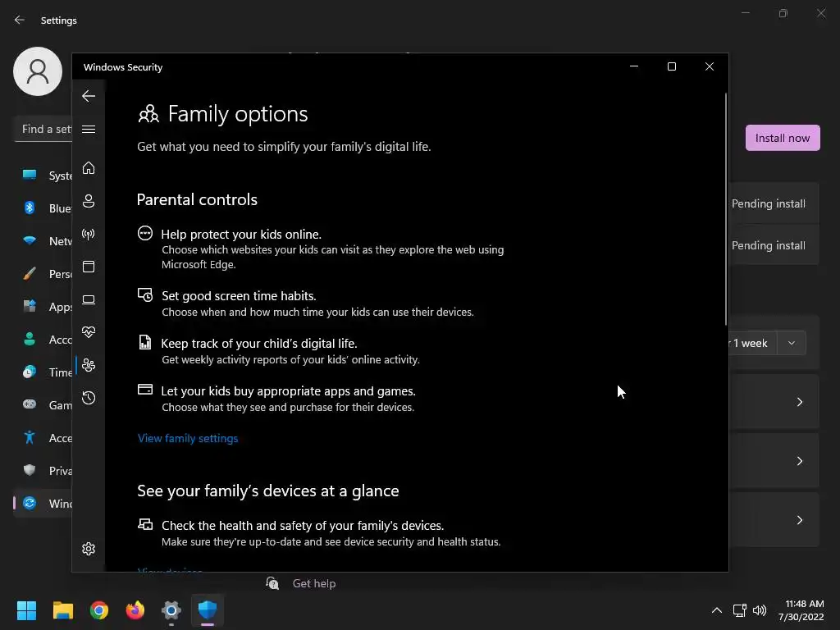840x630 pixels.
Task: Select the Account protection person icon
Action: pos(89,201)
